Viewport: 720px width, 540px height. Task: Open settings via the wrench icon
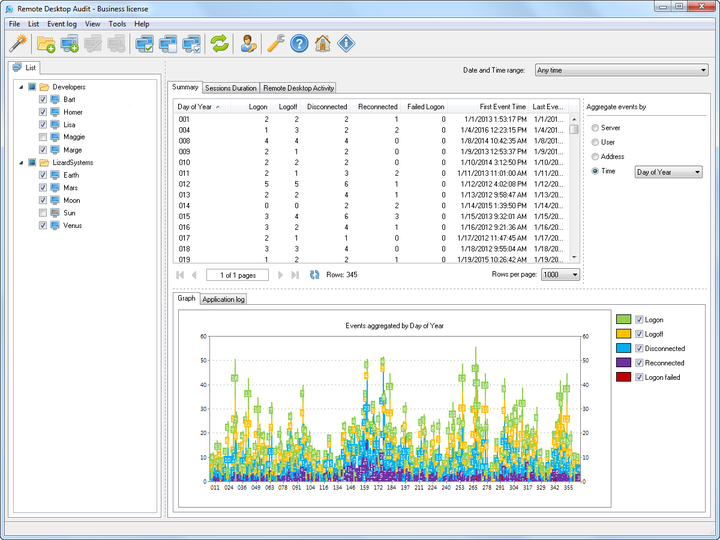point(276,44)
